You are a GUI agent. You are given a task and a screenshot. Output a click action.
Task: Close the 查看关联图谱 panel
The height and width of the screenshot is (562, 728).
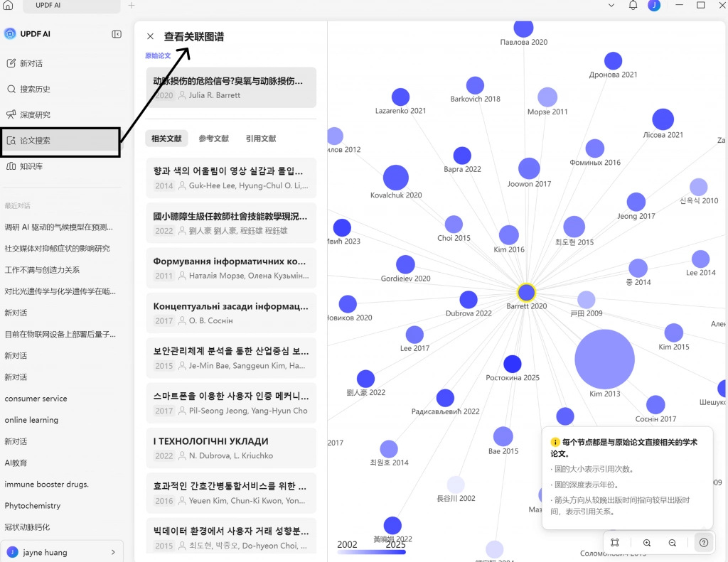[150, 36]
